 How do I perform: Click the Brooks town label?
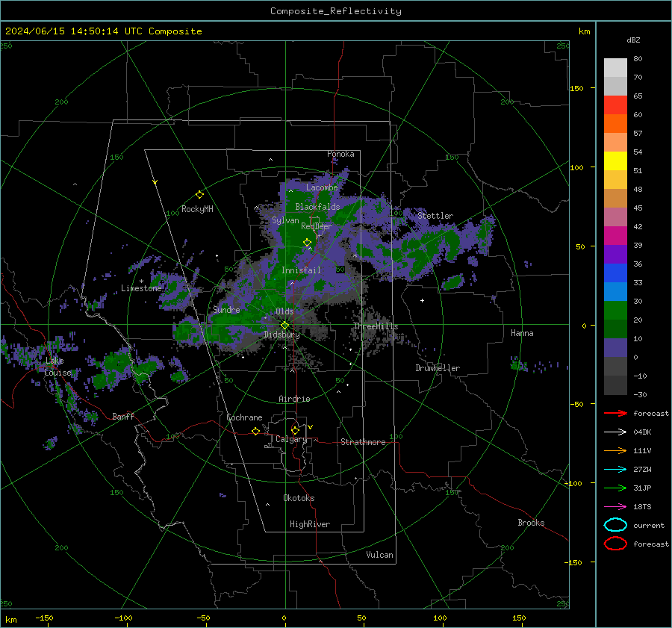531,523
